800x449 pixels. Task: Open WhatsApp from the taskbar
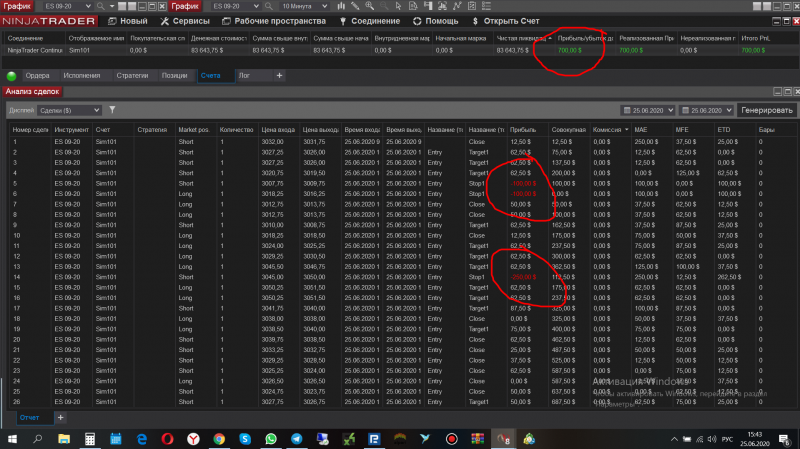click(x=271, y=439)
